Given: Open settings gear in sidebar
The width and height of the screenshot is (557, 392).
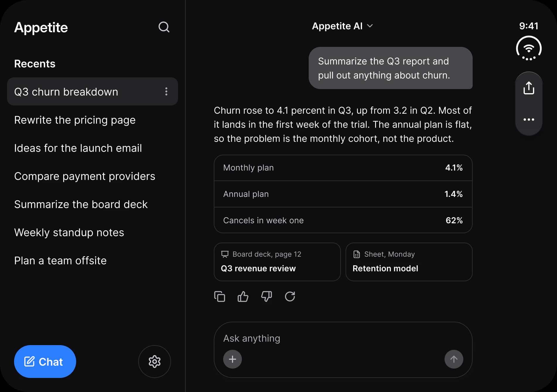Looking at the screenshot, I should point(154,362).
